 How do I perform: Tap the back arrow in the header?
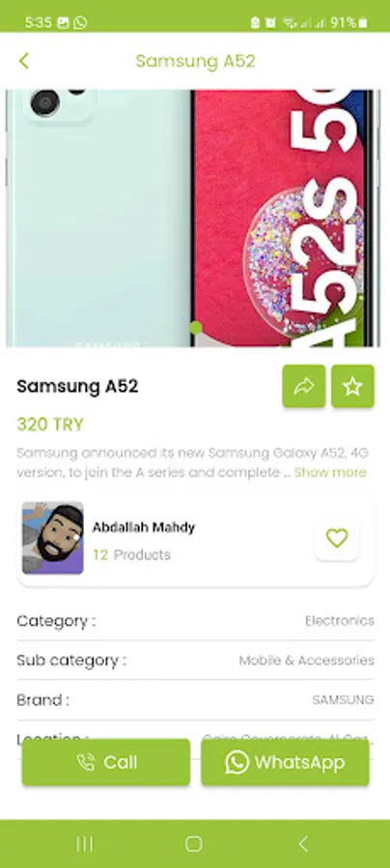click(23, 61)
